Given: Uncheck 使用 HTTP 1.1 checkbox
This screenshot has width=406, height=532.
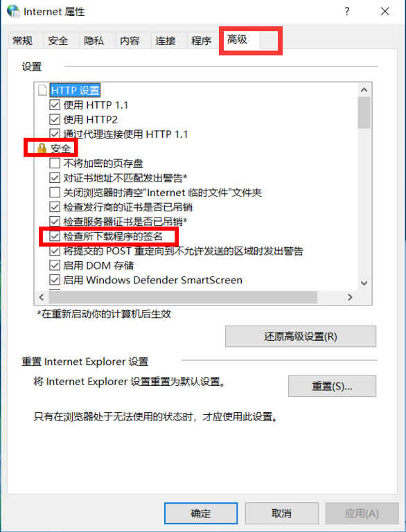Looking at the screenshot, I should point(55,105).
